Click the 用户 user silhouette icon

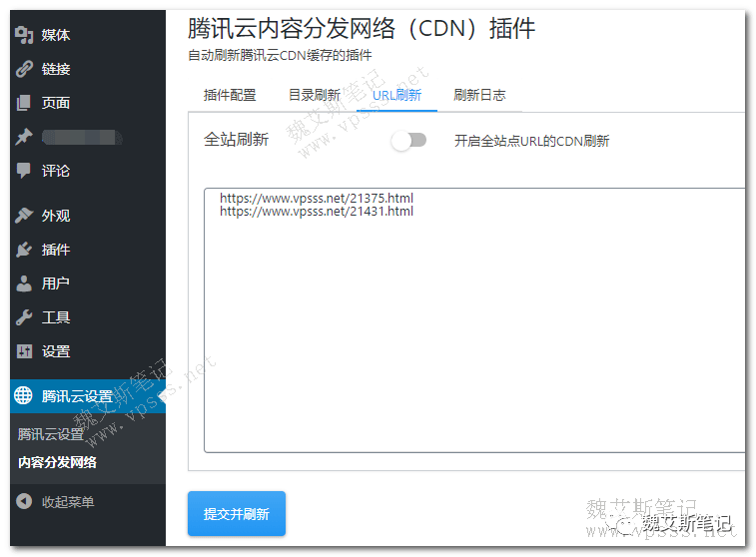[x=24, y=283]
